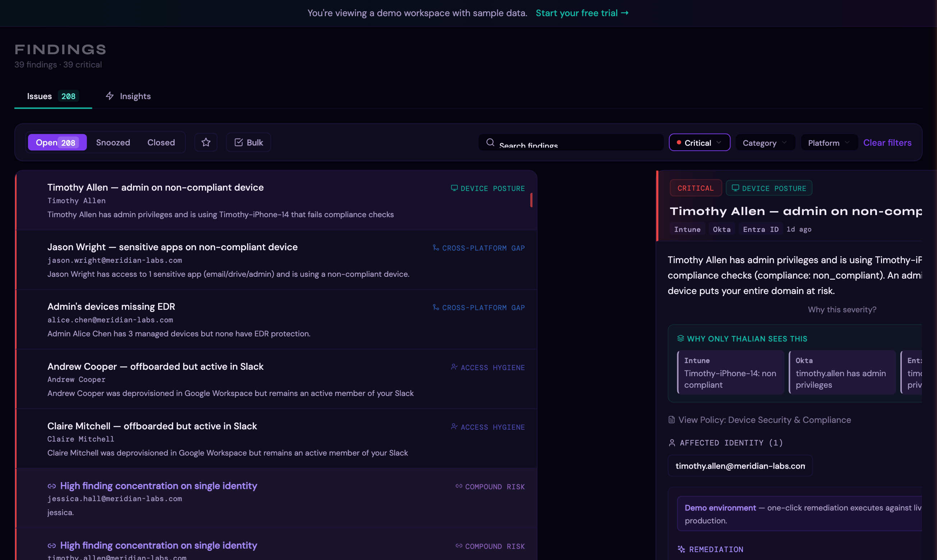Click link icon beside jessica.hall compound finding title
The height and width of the screenshot is (560, 937).
pyautogui.click(x=52, y=486)
